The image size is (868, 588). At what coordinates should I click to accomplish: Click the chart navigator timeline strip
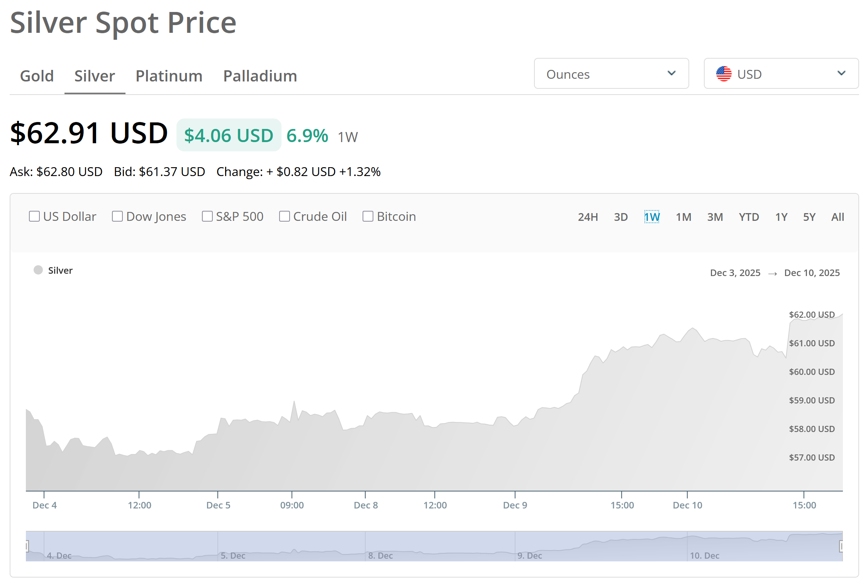click(x=434, y=546)
